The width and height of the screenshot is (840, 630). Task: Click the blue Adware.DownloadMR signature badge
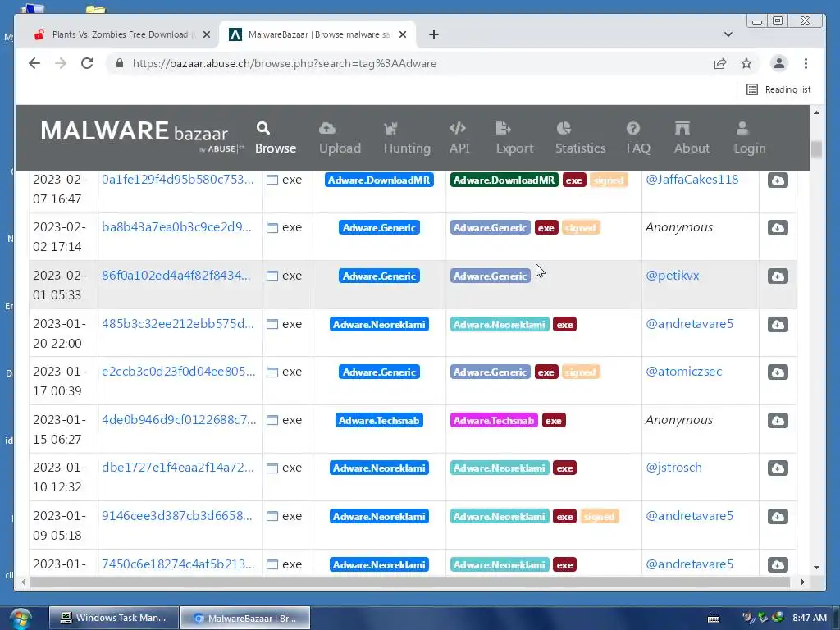(x=379, y=180)
